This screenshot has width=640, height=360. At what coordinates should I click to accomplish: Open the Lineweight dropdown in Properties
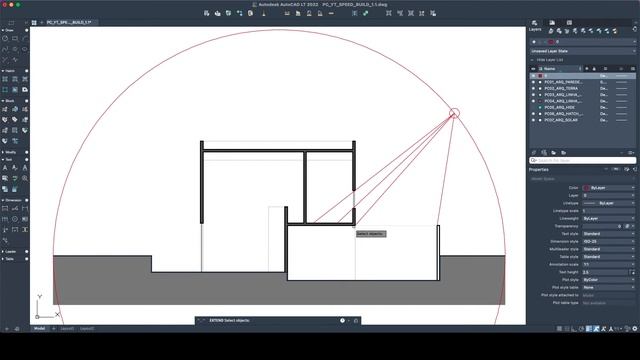pyautogui.click(x=609, y=218)
